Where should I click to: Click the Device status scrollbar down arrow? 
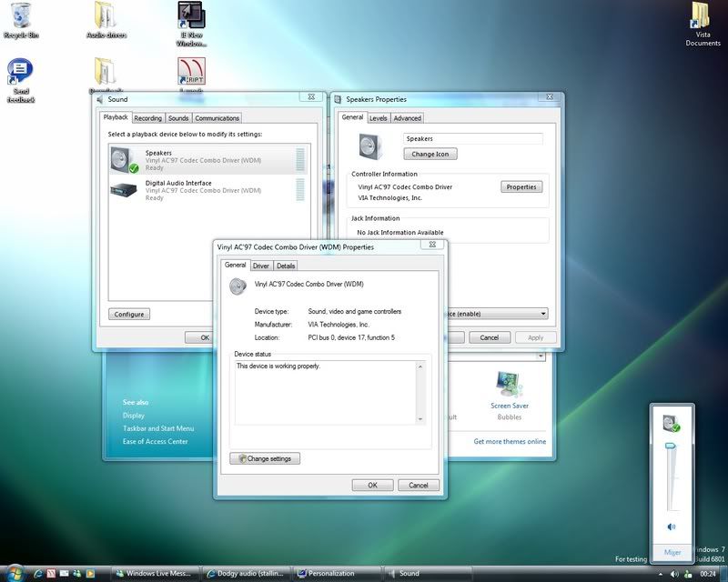pos(420,419)
